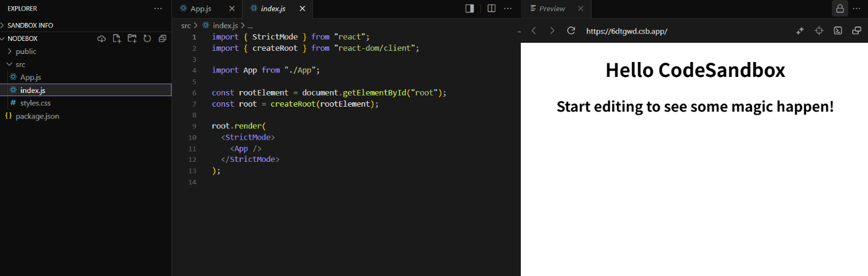
Task: Open editor group more actions menu
Action: point(508,9)
